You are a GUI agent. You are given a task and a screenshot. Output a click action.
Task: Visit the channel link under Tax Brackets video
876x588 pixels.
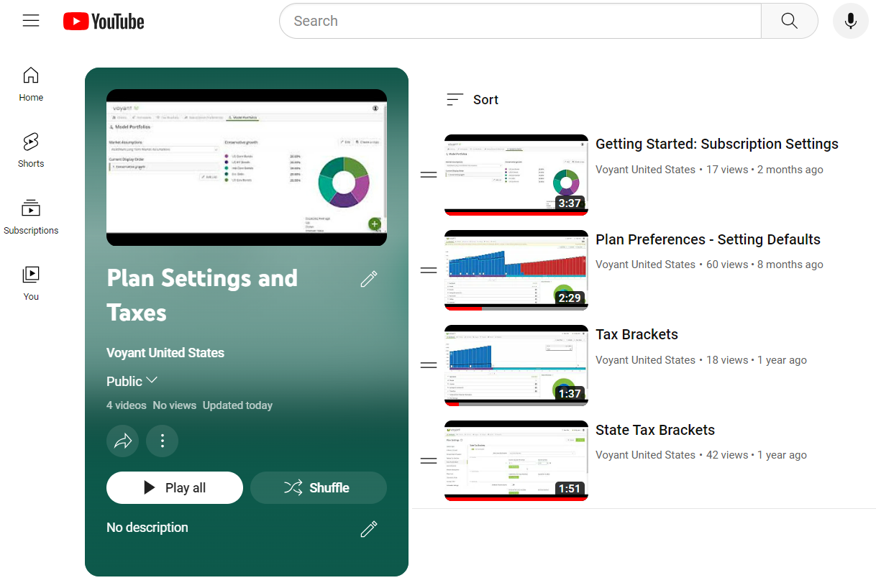tap(645, 360)
